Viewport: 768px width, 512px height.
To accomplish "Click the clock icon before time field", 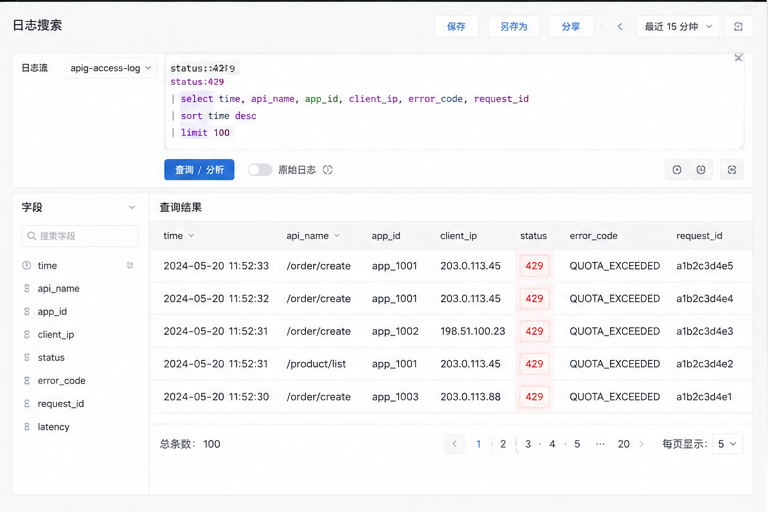I will click(26, 265).
